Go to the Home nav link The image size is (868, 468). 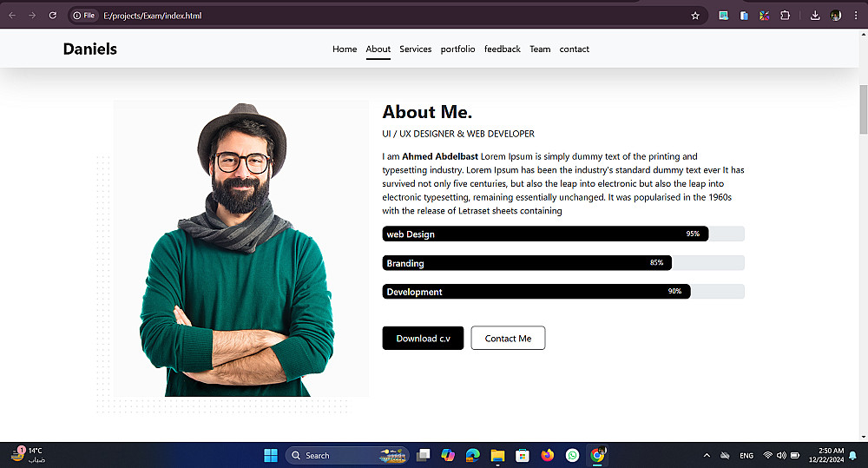click(345, 49)
